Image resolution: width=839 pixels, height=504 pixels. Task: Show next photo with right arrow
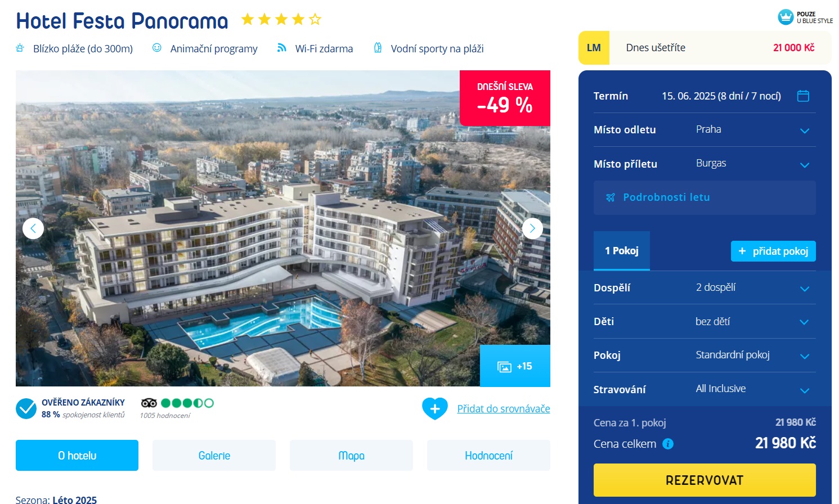tap(532, 228)
